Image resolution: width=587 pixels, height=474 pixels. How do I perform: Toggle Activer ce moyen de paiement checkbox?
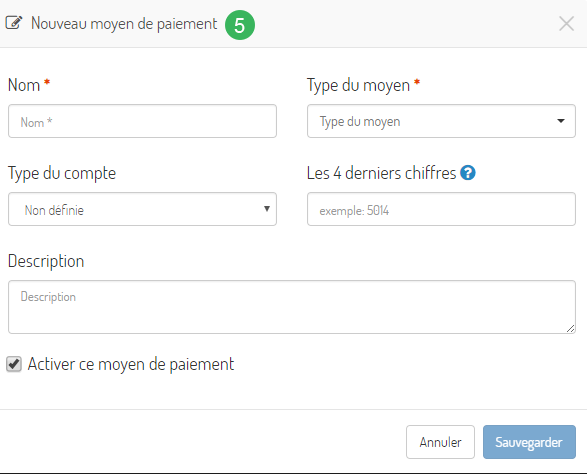pyautogui.click(x=14, y=364)
